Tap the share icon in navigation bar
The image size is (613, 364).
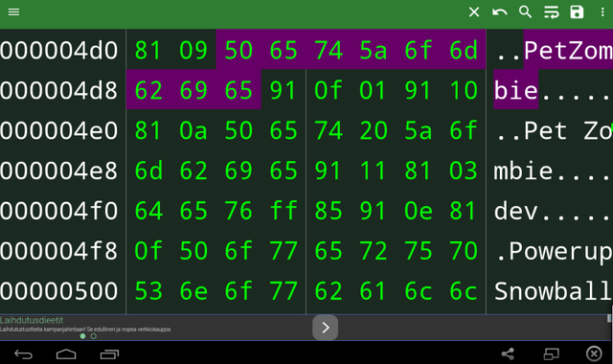[x=508, y=354]
